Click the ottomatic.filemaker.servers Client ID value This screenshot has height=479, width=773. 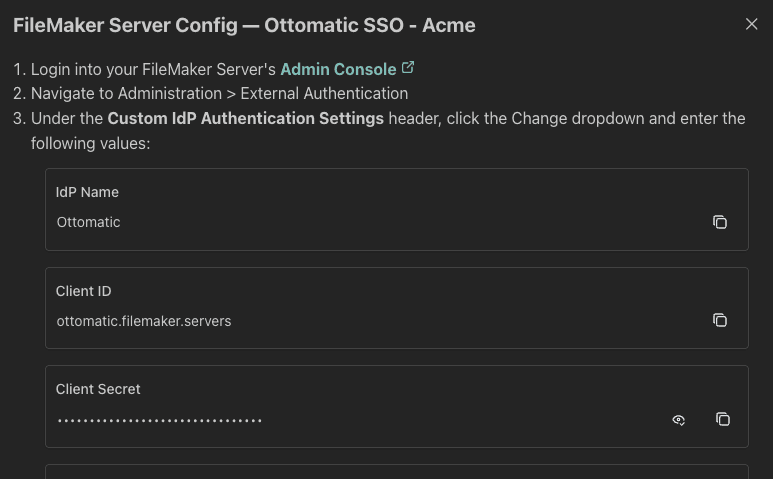click(144, 321)
